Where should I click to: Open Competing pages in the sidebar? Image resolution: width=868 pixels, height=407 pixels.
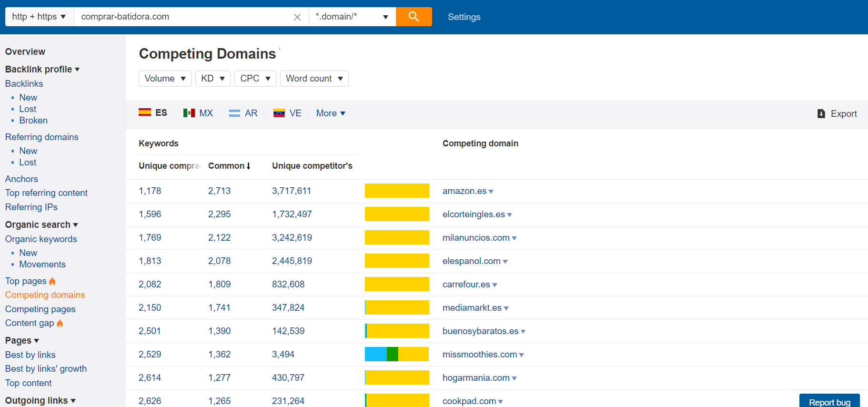(x=40, y=309)
